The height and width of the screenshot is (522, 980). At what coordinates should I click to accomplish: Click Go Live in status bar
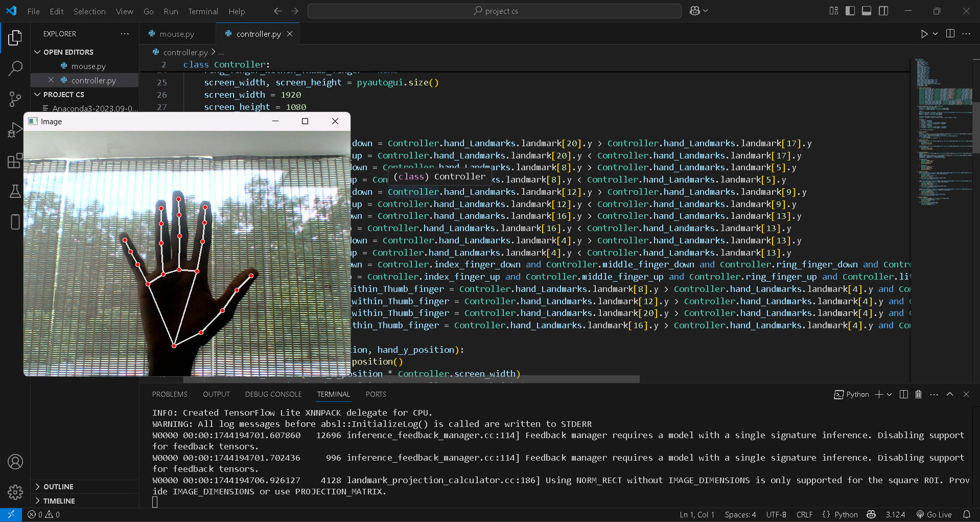pyautogui.click(x=934, y=515)
